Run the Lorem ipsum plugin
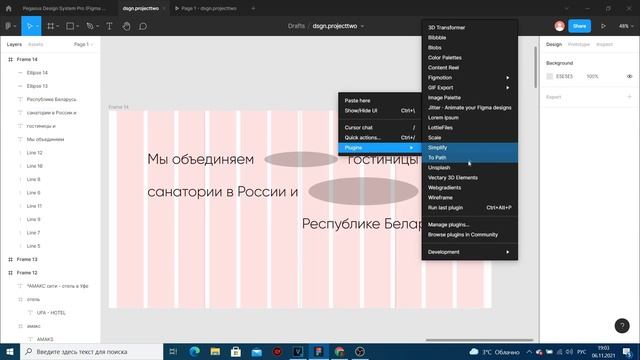Image resolution: width=640 pixels, height=360 pixels. (x=469, y=118)
